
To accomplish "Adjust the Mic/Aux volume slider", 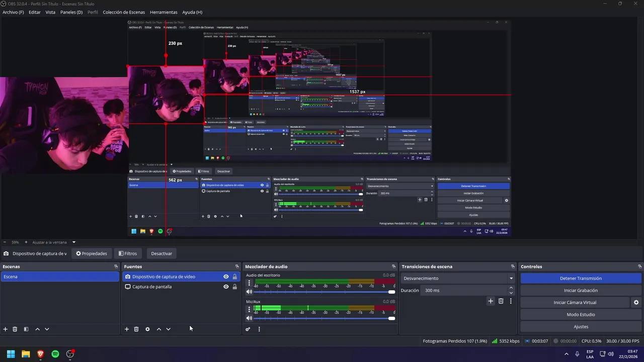I will click(x=325, y=318).
